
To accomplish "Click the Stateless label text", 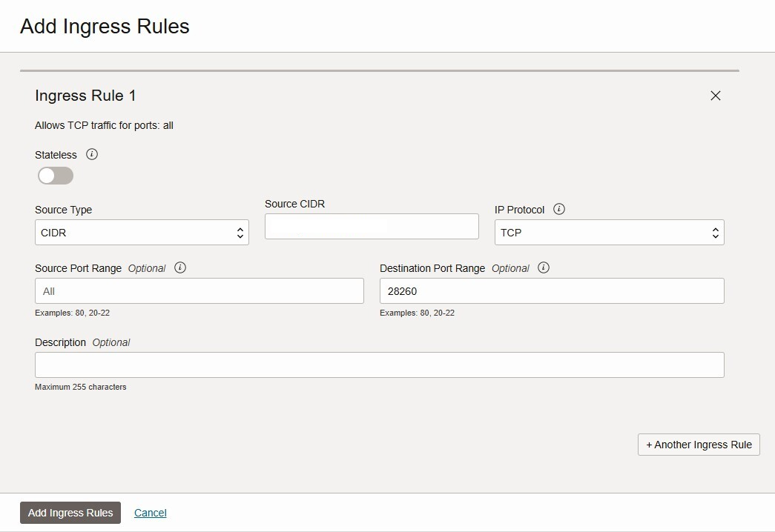I will pyautogui.click(x=56, y=155).
